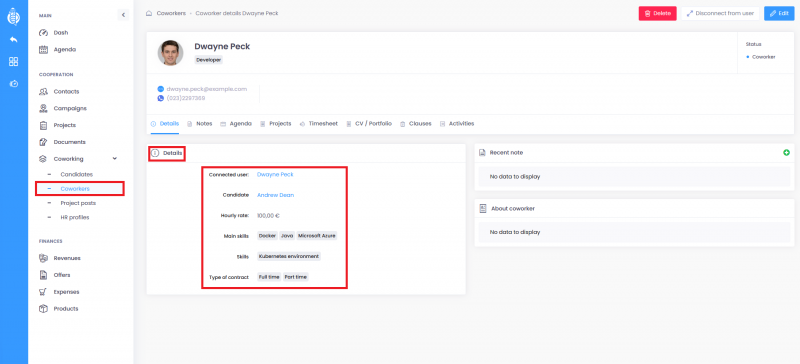Click Dwayne Peck's profile photo
This screenshot has width=800, height=364.
pos(170,53)
